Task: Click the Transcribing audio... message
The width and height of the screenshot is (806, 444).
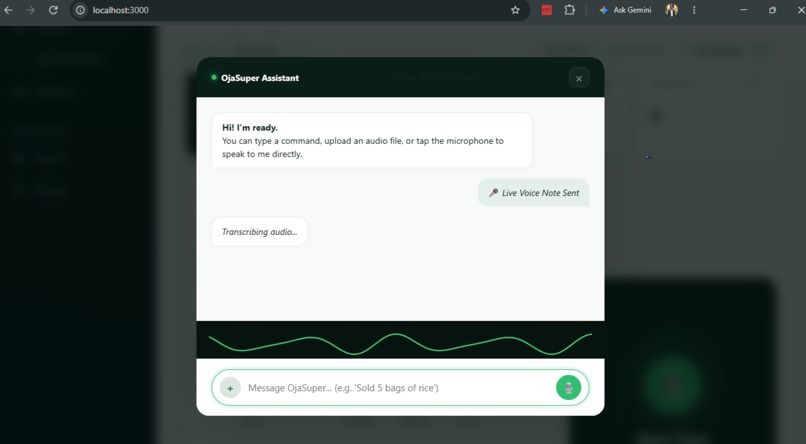Action: 260,232
